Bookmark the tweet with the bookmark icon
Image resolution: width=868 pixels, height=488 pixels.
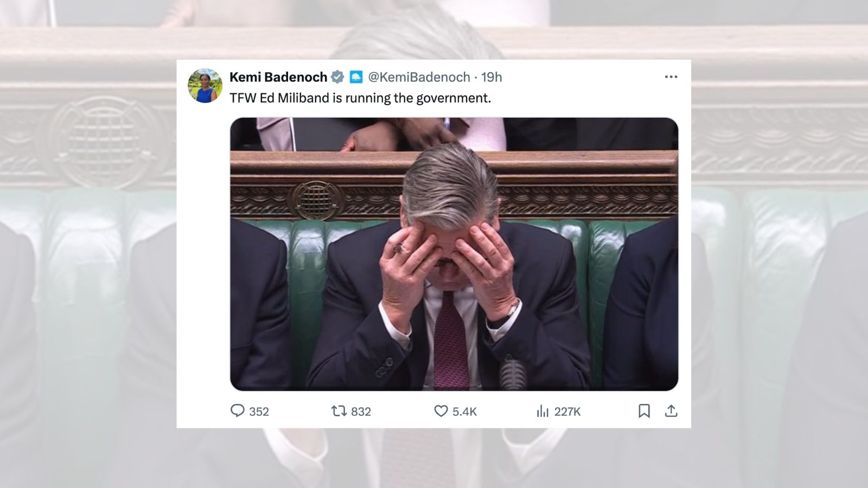644,411
